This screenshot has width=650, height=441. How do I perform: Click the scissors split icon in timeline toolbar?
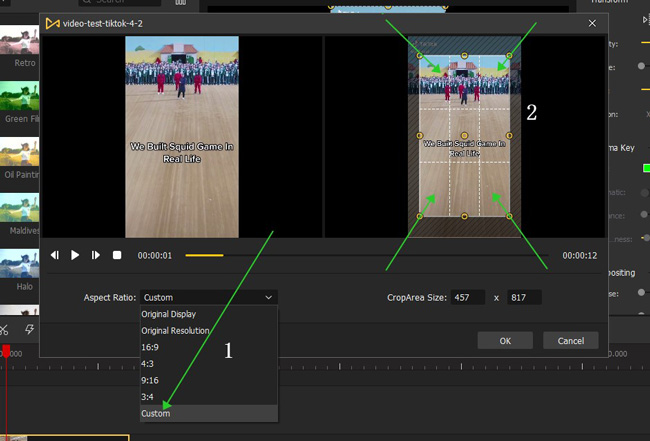coord(4,330)
